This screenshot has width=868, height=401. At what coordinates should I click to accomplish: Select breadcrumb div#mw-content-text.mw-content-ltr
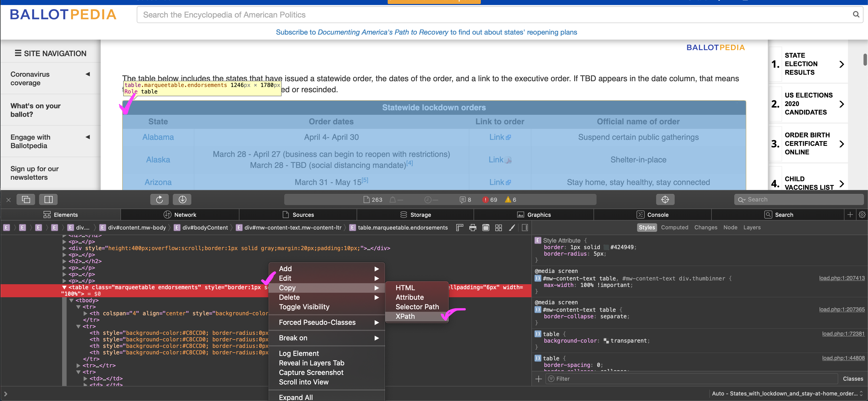(x=289, y=228)
